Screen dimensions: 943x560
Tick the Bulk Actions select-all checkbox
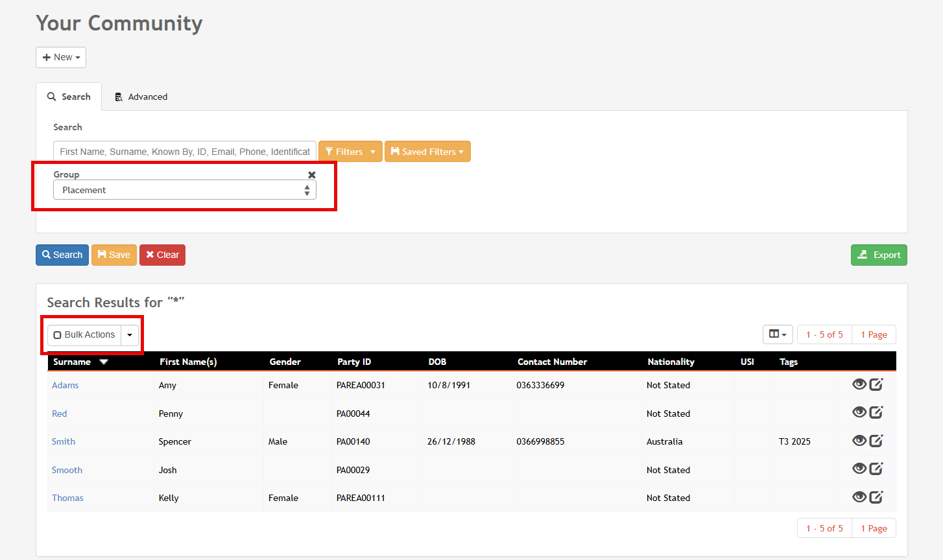tap(58, 335)
